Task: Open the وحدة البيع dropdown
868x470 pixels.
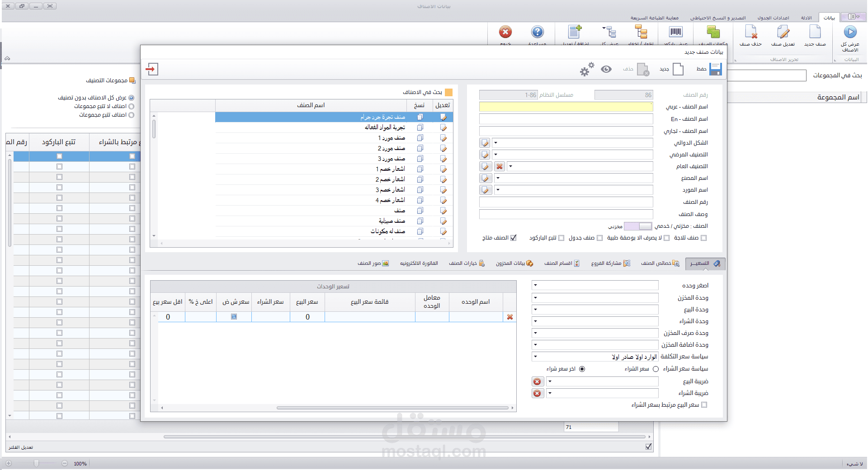Action: [x=535, y=309]
